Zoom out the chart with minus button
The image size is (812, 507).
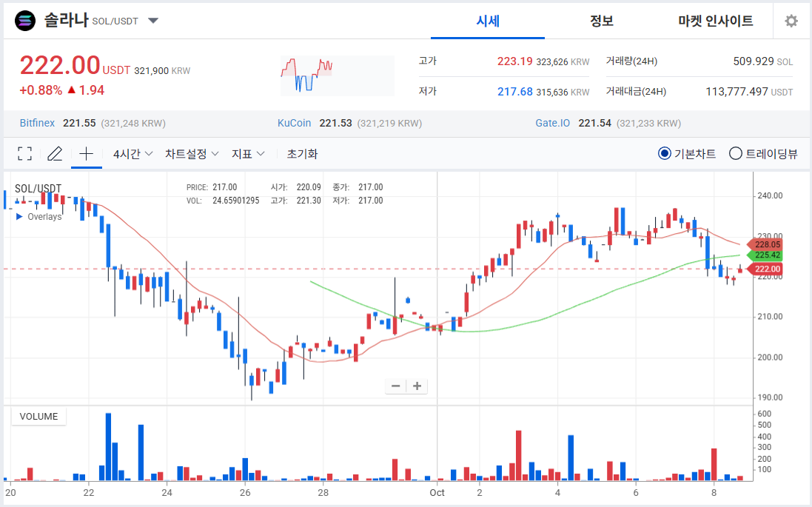[396, 386]
